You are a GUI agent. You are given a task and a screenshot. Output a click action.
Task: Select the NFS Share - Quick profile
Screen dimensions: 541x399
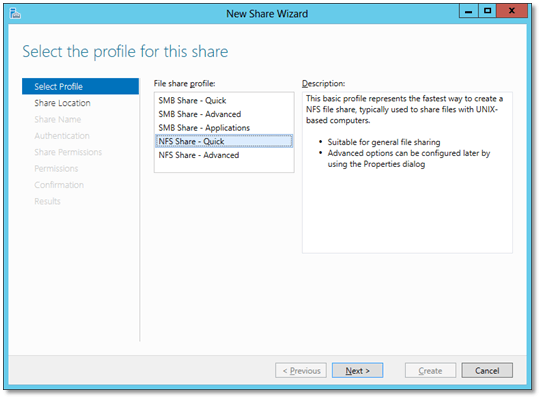(224, 141)
